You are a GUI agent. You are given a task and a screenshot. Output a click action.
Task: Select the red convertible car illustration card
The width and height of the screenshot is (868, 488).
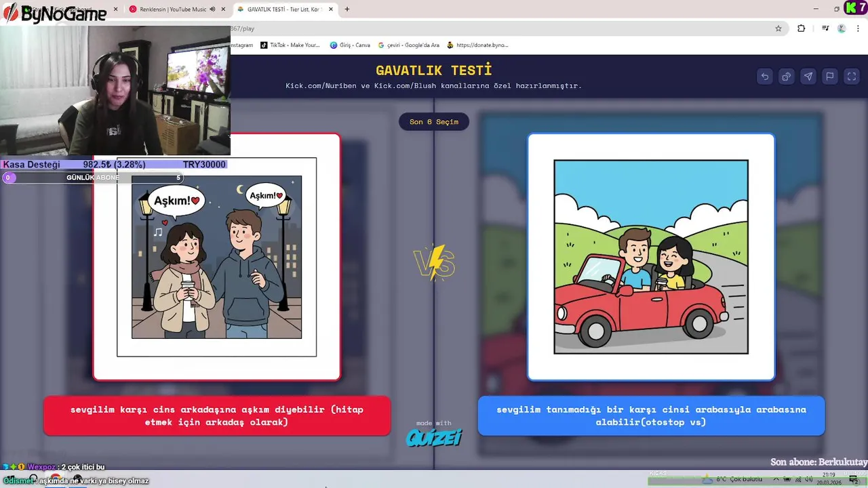(651, 257)
